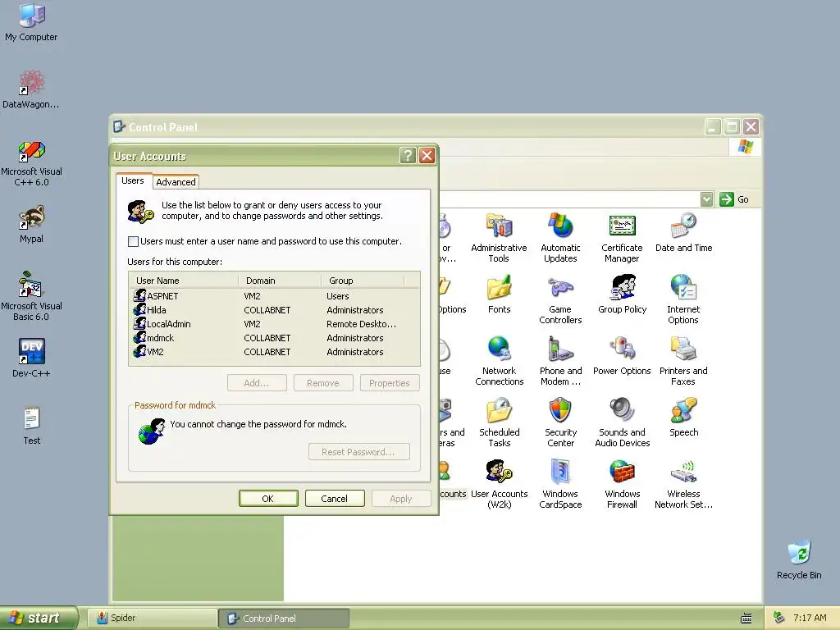840x630 pixels.
Task: Sort list by Domain column header
Action: (280, 281)
